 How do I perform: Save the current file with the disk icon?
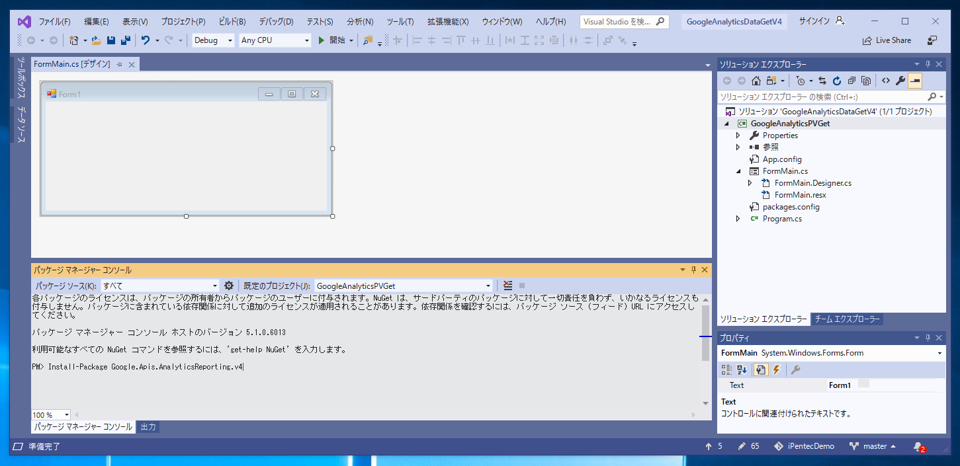point(111,40)
